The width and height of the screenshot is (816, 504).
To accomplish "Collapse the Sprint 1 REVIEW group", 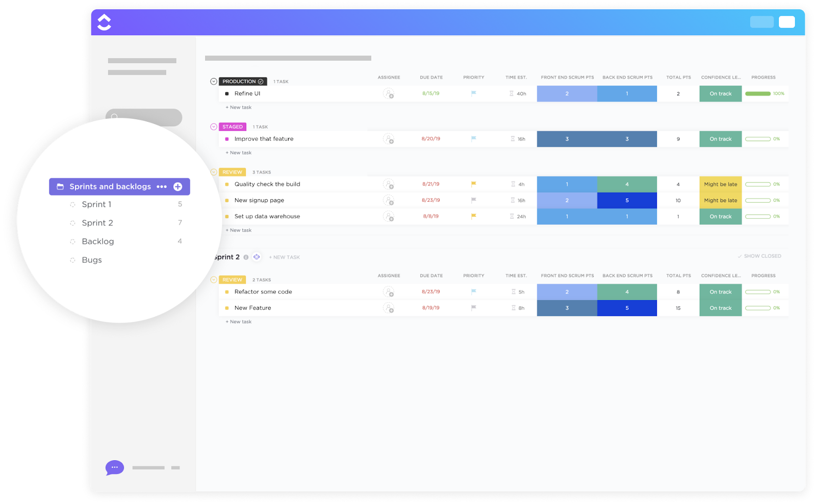I will [214, 172].
